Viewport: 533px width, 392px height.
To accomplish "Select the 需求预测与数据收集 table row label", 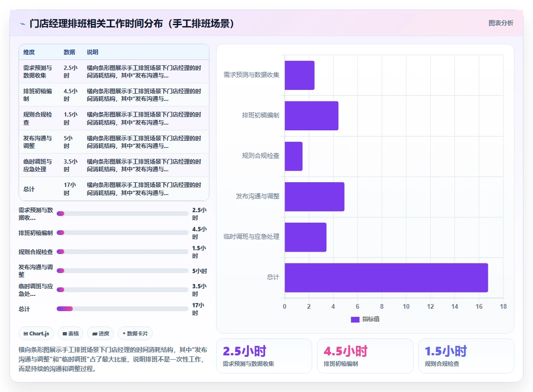I will [x=38, y=72].
